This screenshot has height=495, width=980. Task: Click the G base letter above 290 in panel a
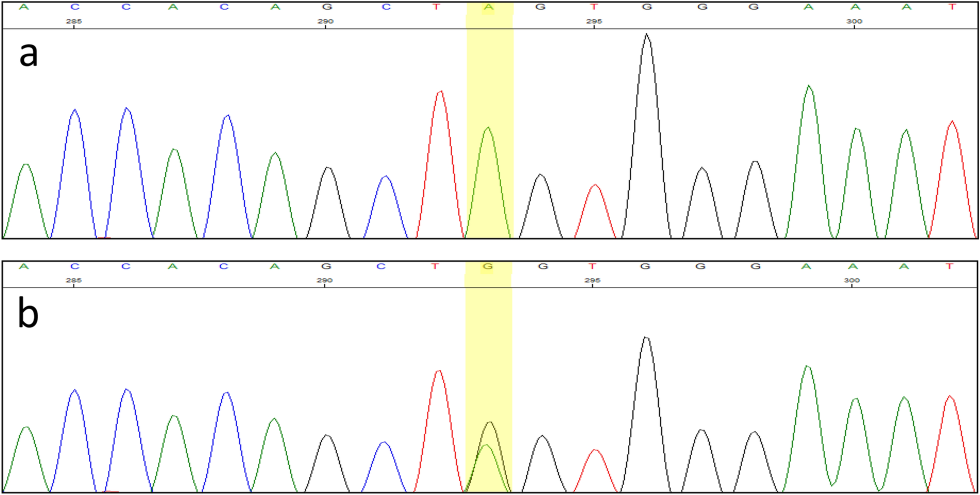[327, 7]
